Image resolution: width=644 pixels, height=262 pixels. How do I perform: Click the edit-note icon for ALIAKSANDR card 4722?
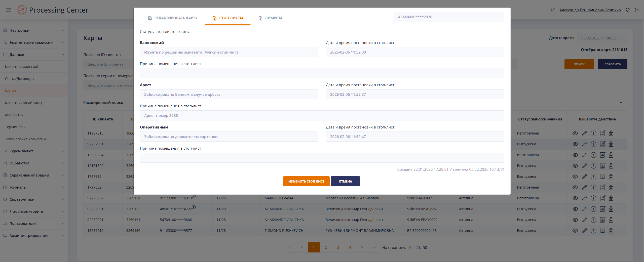pyautogui.click(x=602, y=209)
